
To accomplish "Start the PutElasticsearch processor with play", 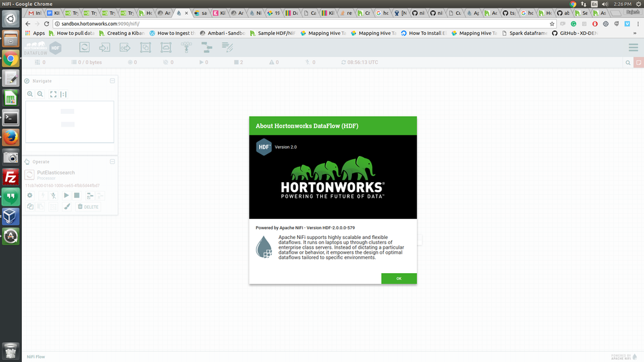I will click(66, 195).
